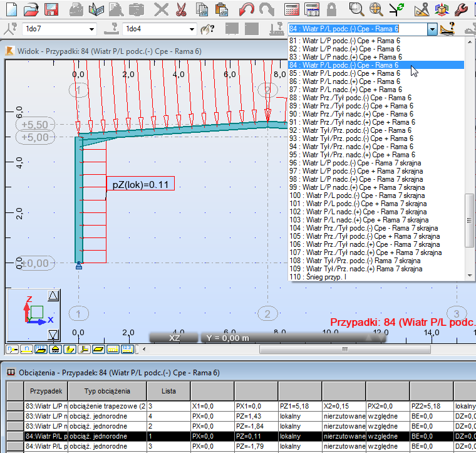
Task: Expand the '1do4' bar selection dropdown
Action: (x=192, y=29)
